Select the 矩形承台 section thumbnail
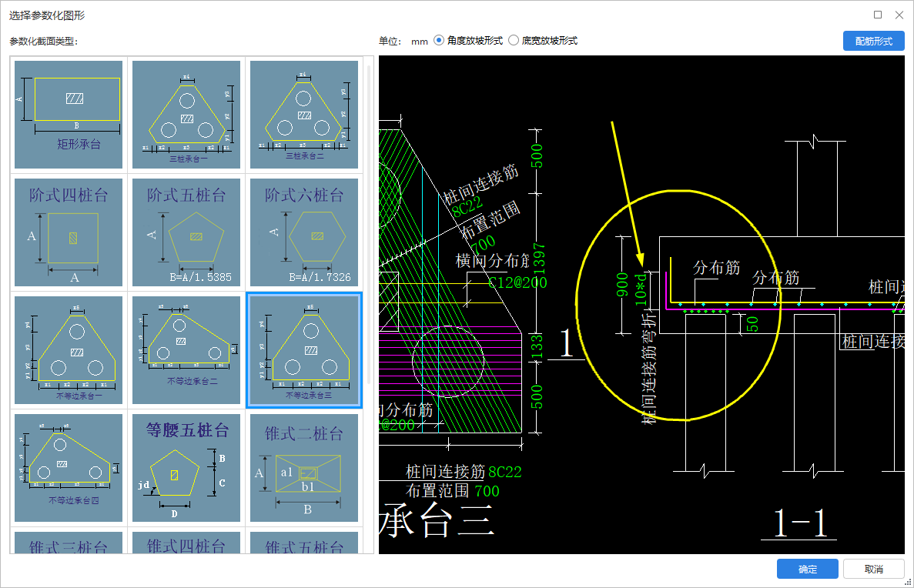Screen dimensions: 914x588 [69, 114]
